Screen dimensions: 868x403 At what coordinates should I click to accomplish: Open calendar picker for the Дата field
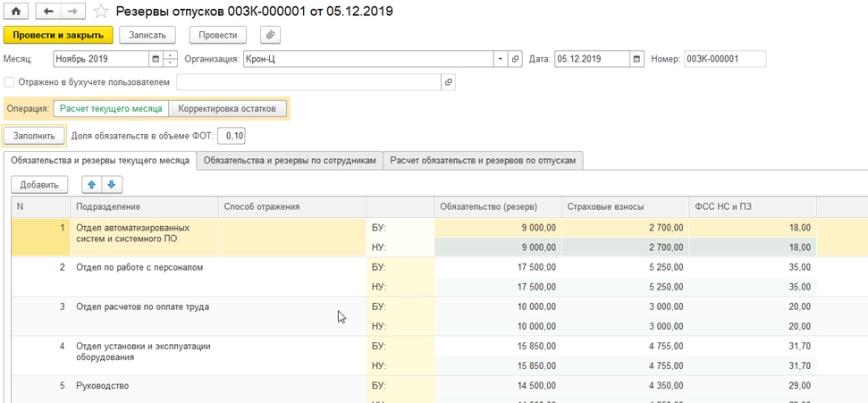[x=637, y=59]
